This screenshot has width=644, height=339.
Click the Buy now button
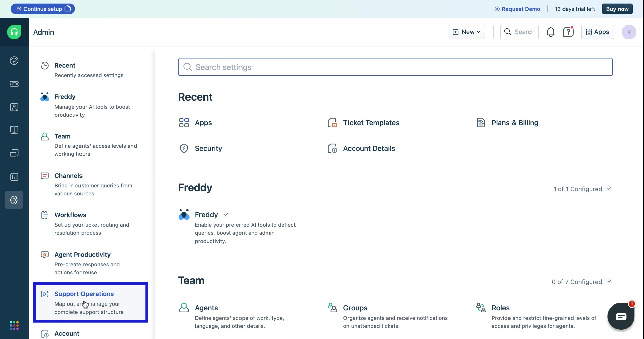click(x=617, y=9)
